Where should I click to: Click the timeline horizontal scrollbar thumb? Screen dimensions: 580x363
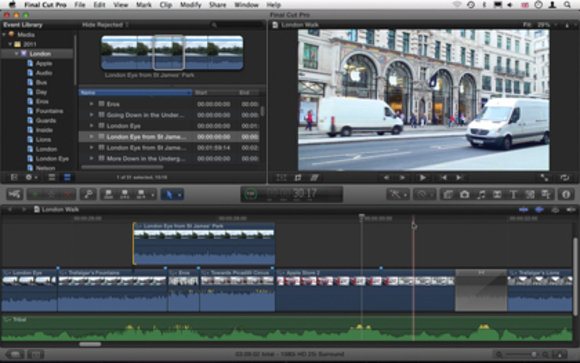coord(90,344)
